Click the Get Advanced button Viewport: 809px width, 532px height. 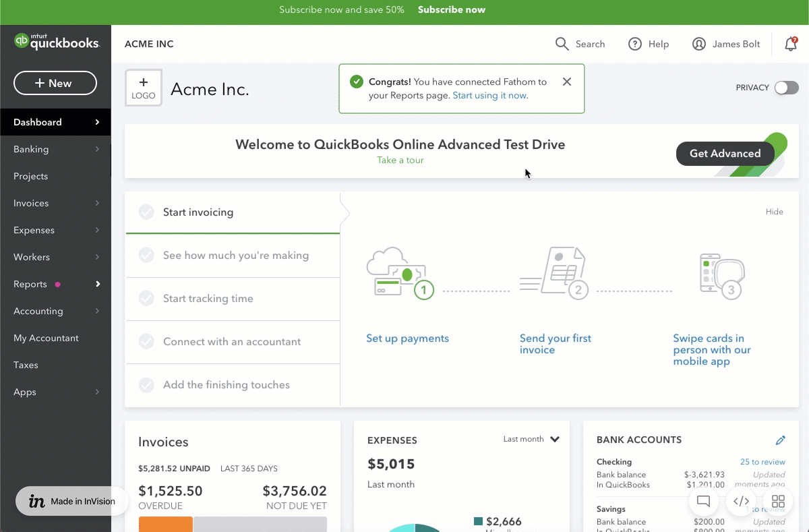(x=725, y=154)
